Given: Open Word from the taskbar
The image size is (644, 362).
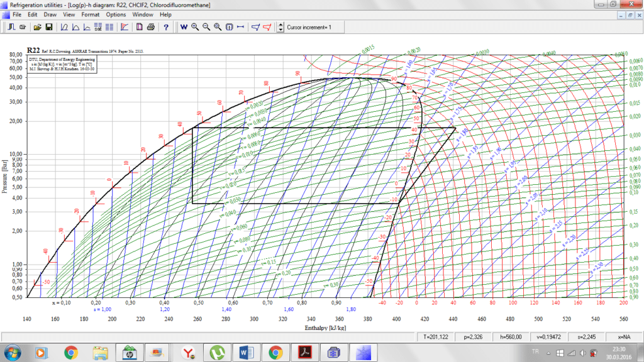Looking at the screenshot, I should click(x=247, y=353).
